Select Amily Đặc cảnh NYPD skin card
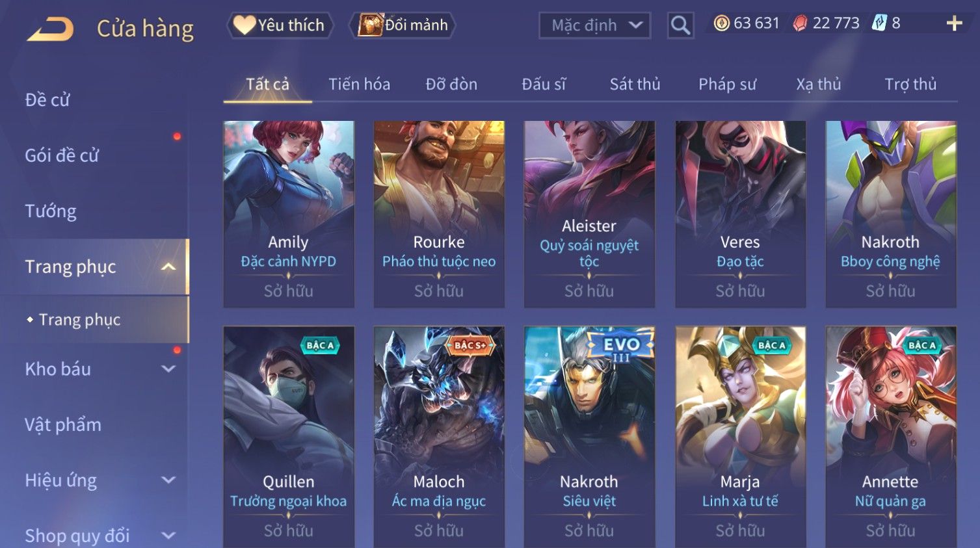This screenshot has height=548, width=980. coord(289,214)
